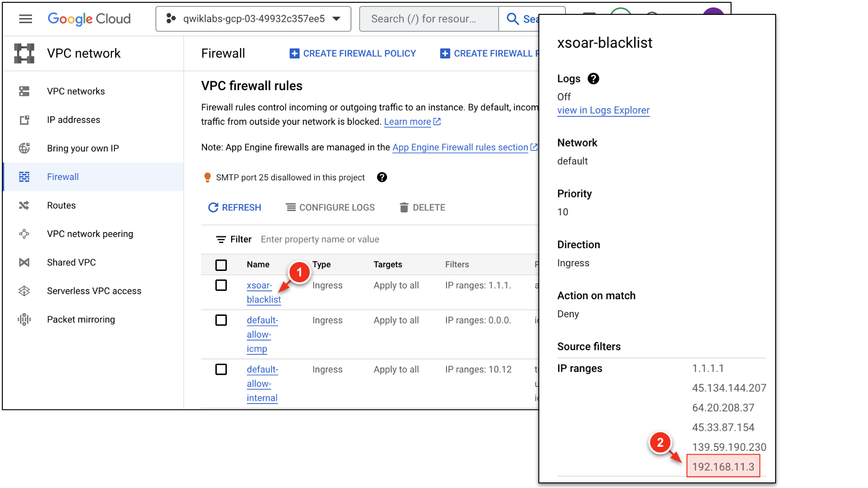Viewport: 868px width, 488px height.
Task: Tick the default-allow-internal rule checkbox
Action: click(x=221, y=369)
